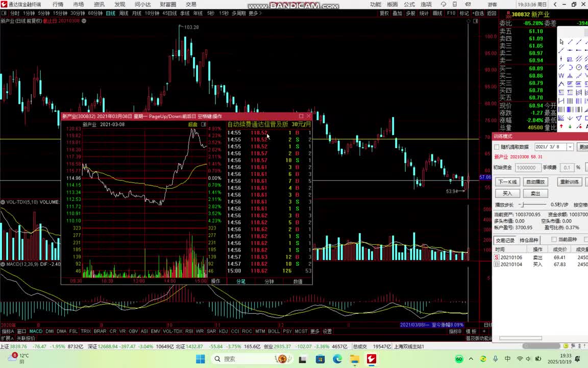Open the 功能 menu
This screenshot has height=368, width=588.
click(x=375, y=5)
